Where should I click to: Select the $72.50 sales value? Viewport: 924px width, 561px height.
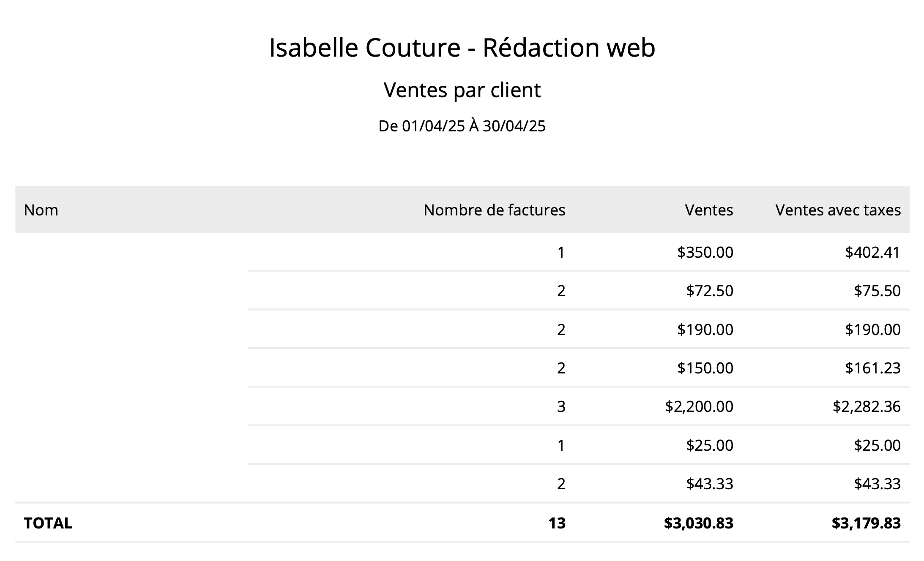(709, 291)
